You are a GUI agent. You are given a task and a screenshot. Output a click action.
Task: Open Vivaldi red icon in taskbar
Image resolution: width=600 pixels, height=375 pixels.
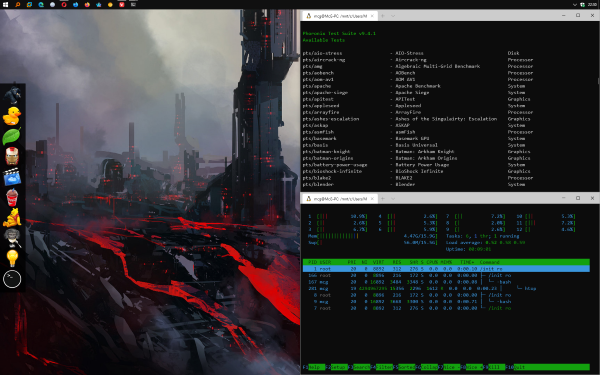tap(122, 5)
